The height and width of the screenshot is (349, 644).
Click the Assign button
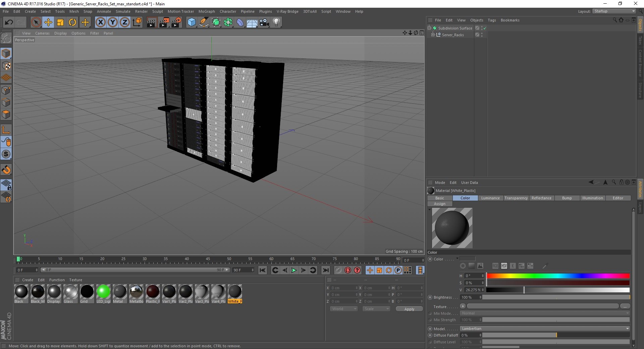pos(440,204)
